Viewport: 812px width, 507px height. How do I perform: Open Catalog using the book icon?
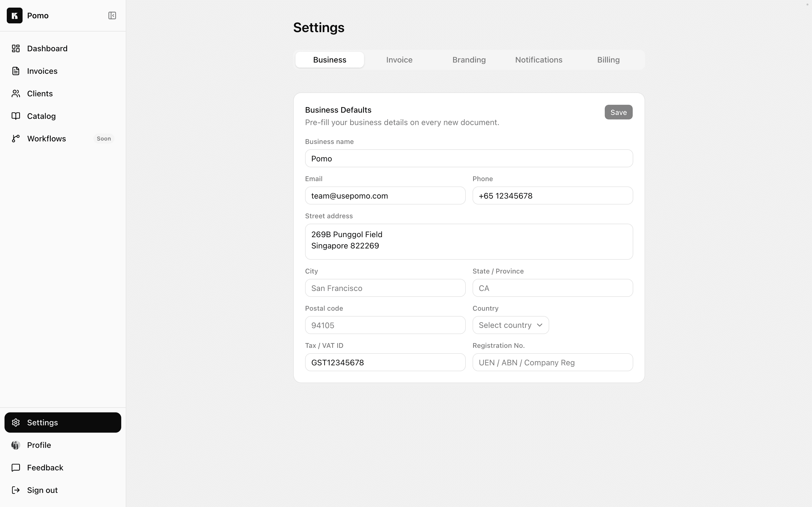pos(16,116)
